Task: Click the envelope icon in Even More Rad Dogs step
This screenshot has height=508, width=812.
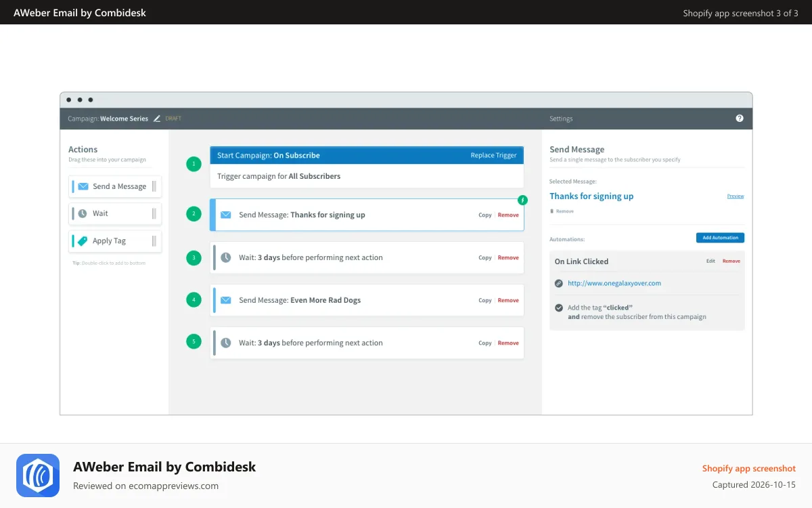Action: tap(226, 300)
